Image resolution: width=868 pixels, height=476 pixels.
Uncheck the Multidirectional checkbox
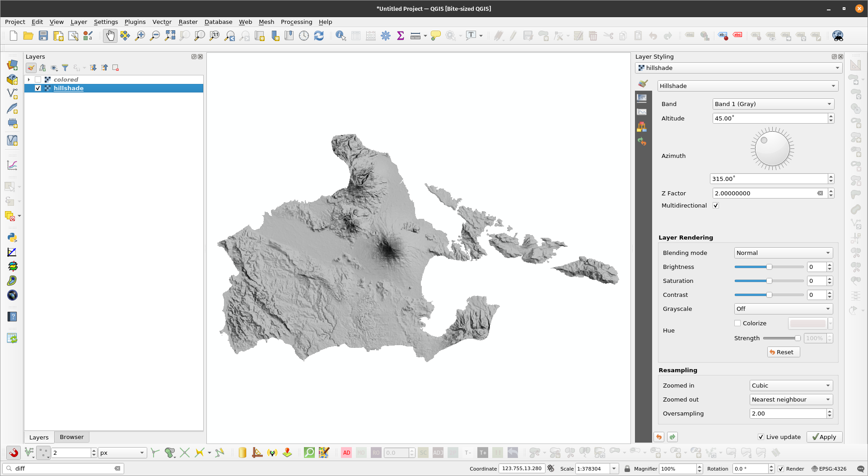(x=716, y=205)
